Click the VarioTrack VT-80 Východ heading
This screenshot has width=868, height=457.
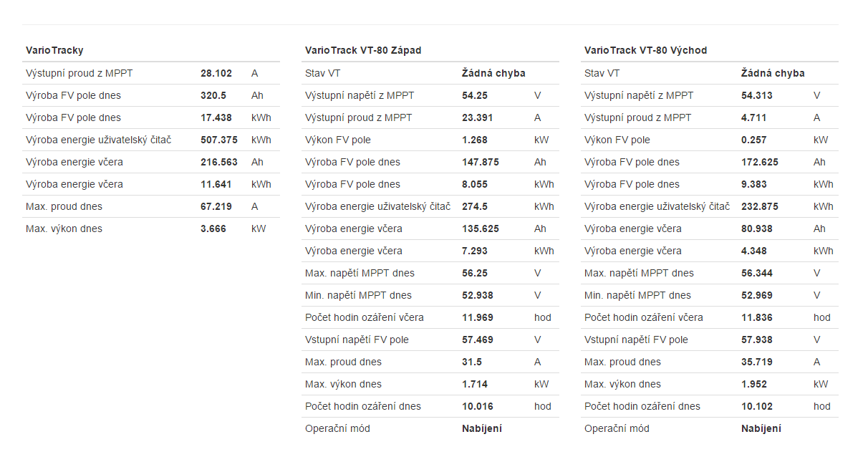click(x=645, y=50)
